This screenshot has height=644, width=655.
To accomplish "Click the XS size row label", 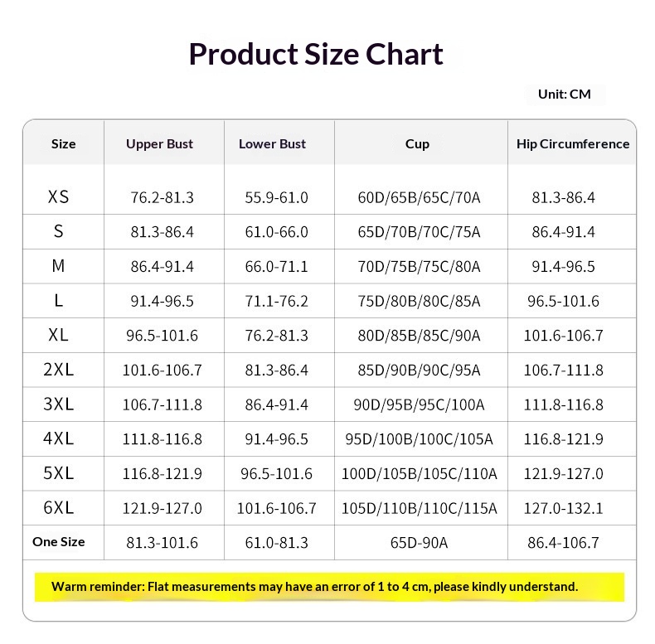I will pyautogui.click(x=59, y=197).
